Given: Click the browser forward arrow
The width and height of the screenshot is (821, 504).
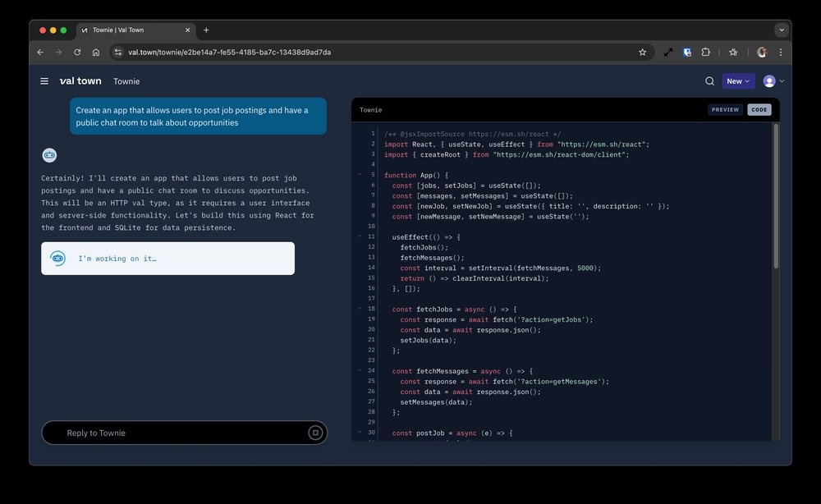Looking at the screenshot, I should (58, 53).
